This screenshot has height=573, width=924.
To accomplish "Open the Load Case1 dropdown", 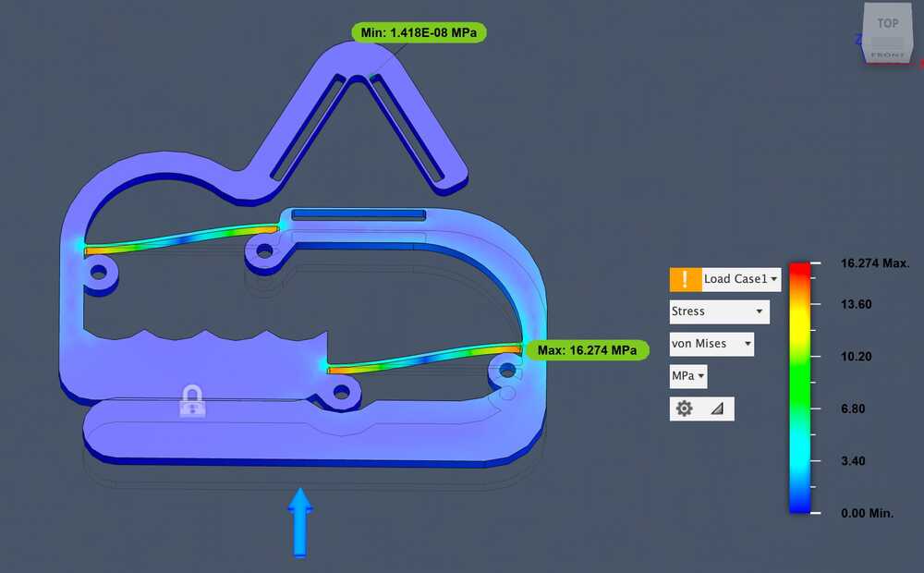I will [741, 279].
